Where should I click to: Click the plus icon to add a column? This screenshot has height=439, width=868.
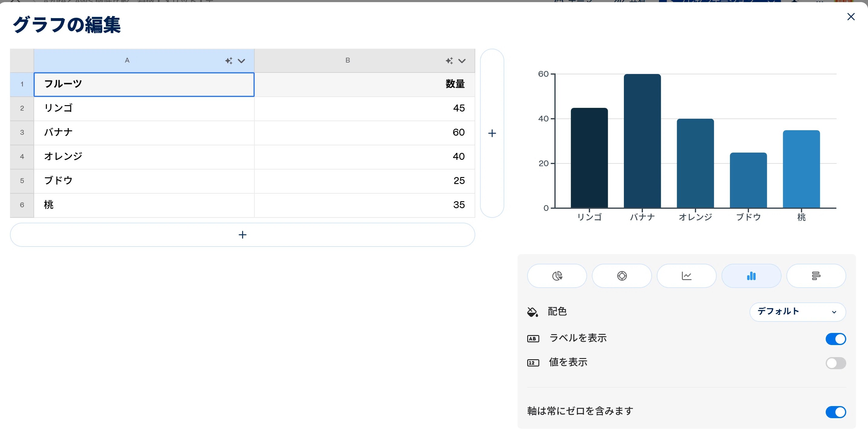coord(492,134)
